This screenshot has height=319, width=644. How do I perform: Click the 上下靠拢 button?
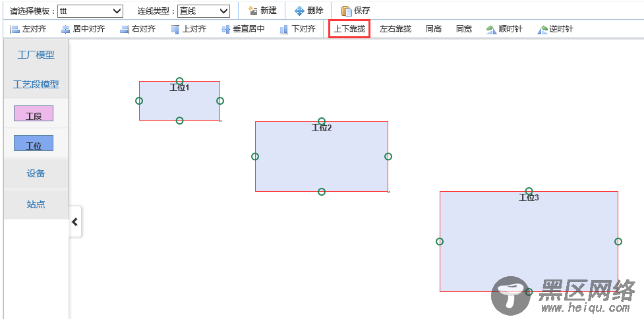point(349,29)
